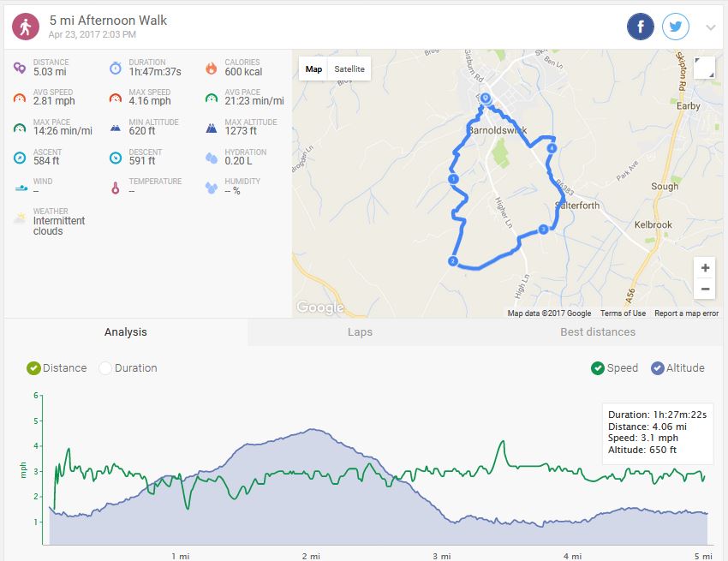Open the Best distances tab
The image size is (728, 561).
point(597,332)
